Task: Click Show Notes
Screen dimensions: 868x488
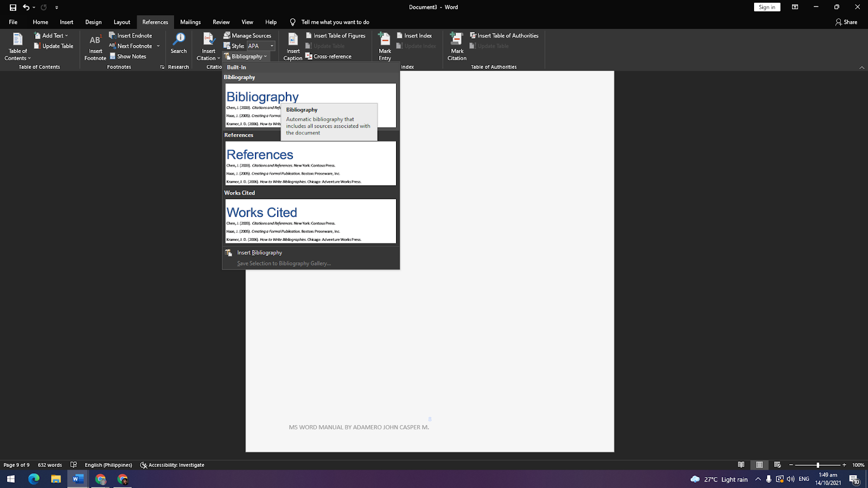Action: pos(128,56)
